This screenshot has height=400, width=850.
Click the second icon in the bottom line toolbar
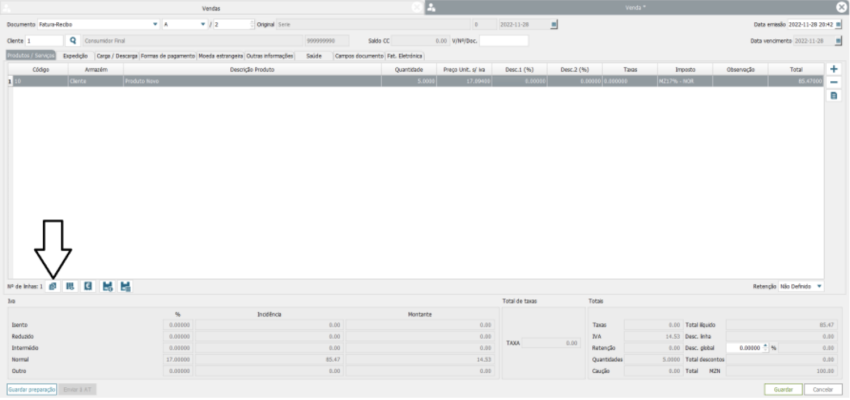[x=70, y=286]
